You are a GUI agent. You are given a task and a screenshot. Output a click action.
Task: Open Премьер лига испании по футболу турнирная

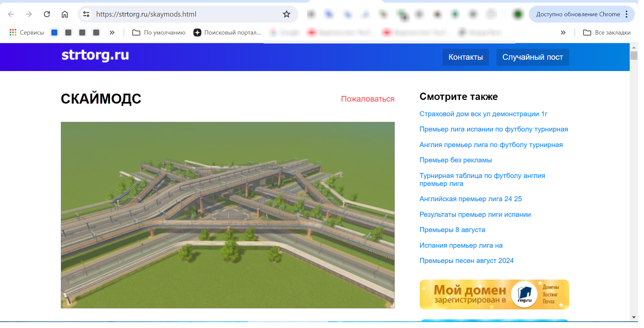click(x=493, y=129)
